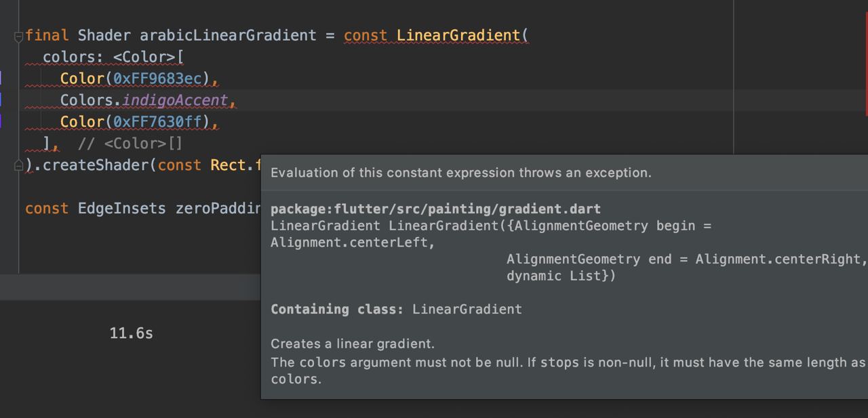Click the hex value 0xFF9683ec
The image size is (868, 418).
pos(157,79)
